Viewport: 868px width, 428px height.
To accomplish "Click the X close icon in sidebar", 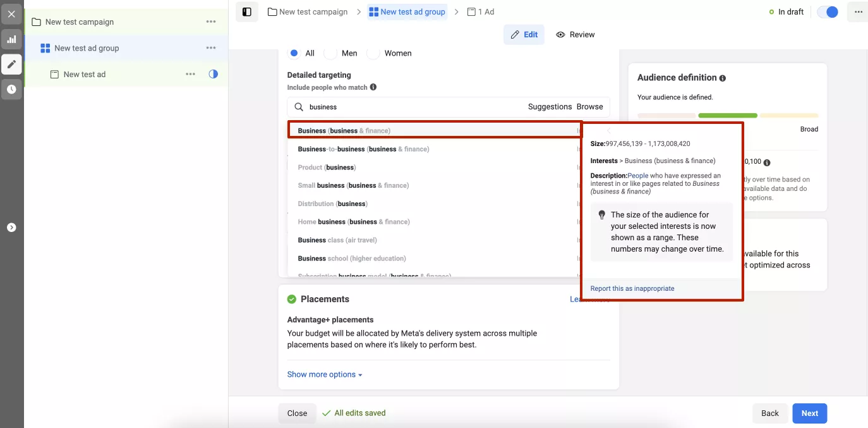I will coord(11,14).
